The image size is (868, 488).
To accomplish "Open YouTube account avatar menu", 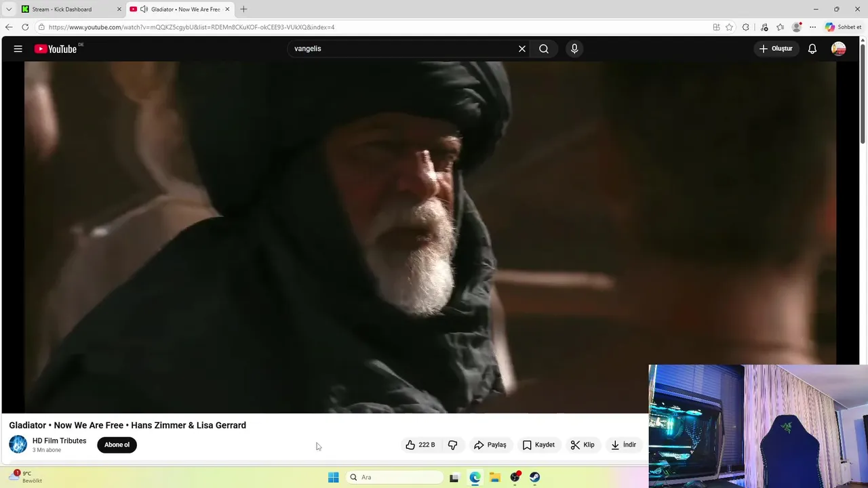I will [x=839, y=49].
